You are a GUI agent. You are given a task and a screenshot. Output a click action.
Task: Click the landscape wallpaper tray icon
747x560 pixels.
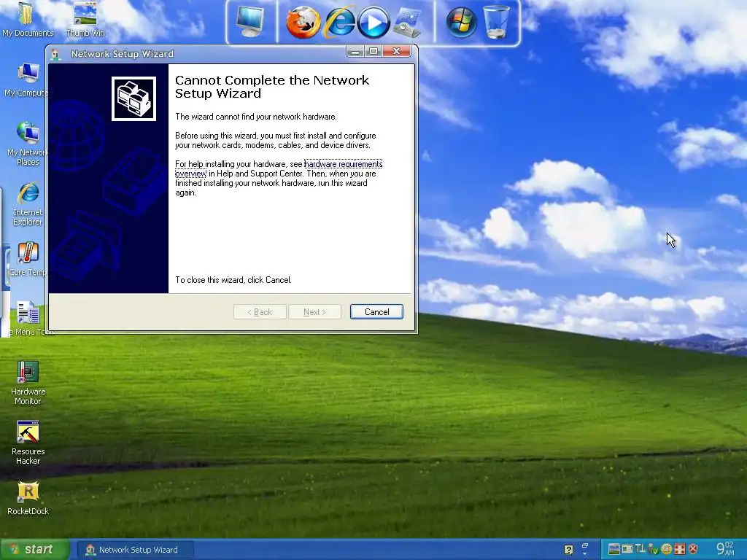(614, 549)
